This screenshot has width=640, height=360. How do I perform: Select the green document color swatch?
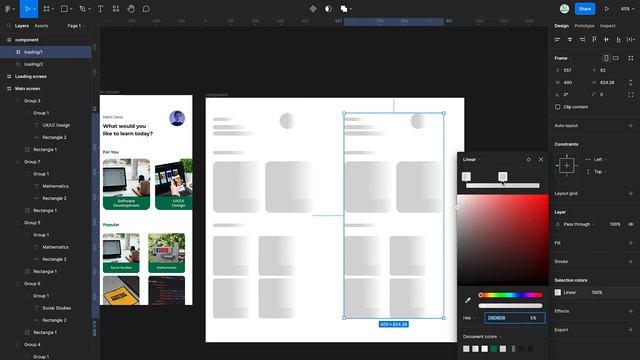(494, 349)
